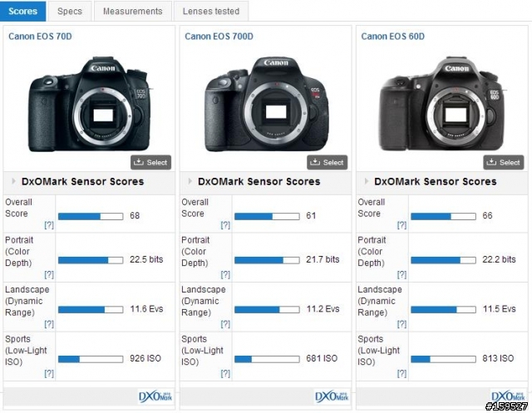532x413 pixels.
Task: Click the 11.2 Evs value
Action: coord(323,309)
